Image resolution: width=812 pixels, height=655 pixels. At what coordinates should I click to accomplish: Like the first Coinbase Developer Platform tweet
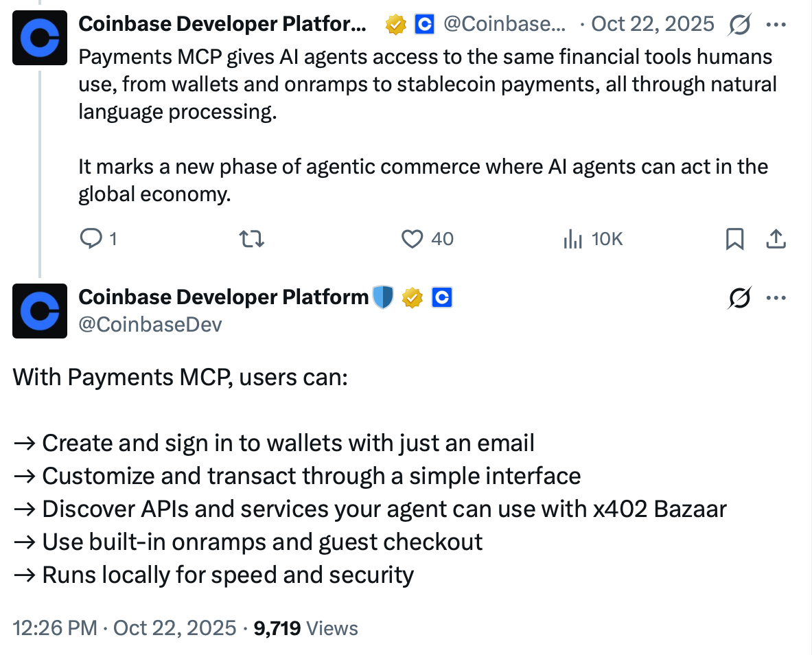[412, 238]
